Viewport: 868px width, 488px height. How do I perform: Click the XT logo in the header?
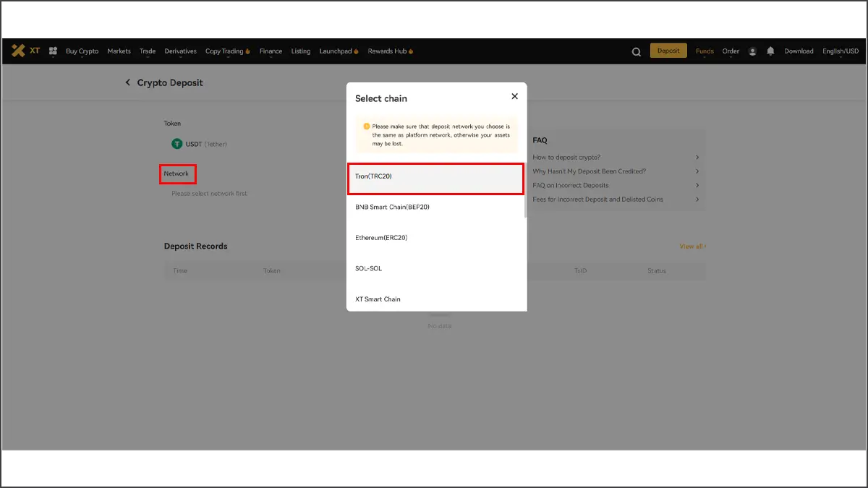tap(25, 51)
